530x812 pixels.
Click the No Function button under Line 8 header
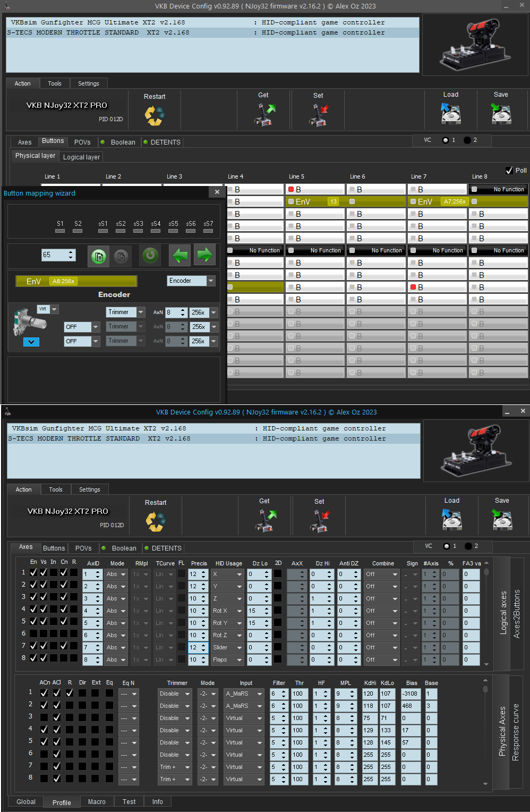coord(498,190)
